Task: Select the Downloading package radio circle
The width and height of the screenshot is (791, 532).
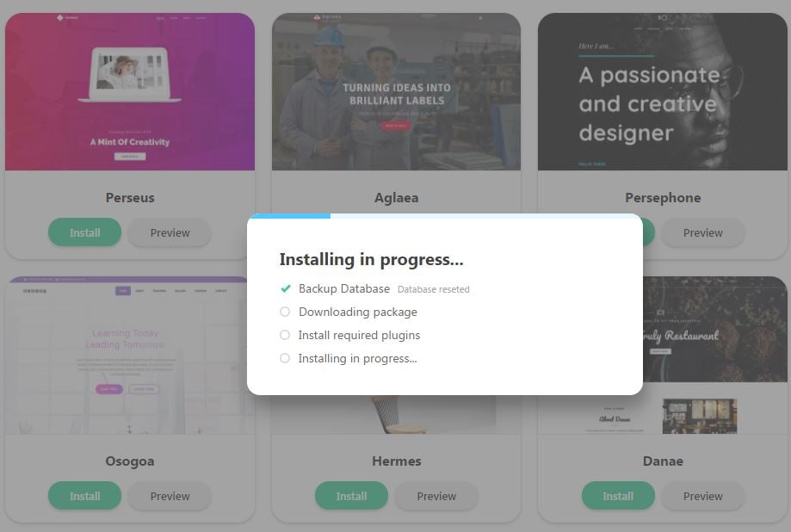Action: (285, 312)
